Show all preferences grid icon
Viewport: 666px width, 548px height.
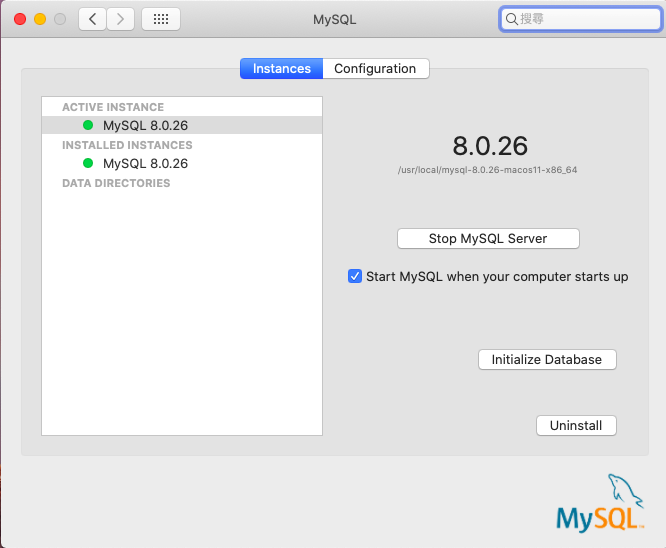(x=161, y=19)
